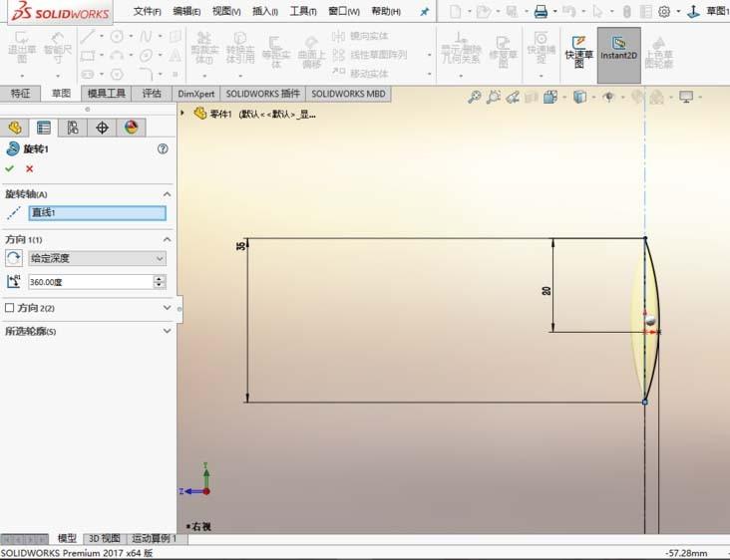The image size is (730, 560).
Task: Reverse the revolve direction button
Action: tap(14, 258)
